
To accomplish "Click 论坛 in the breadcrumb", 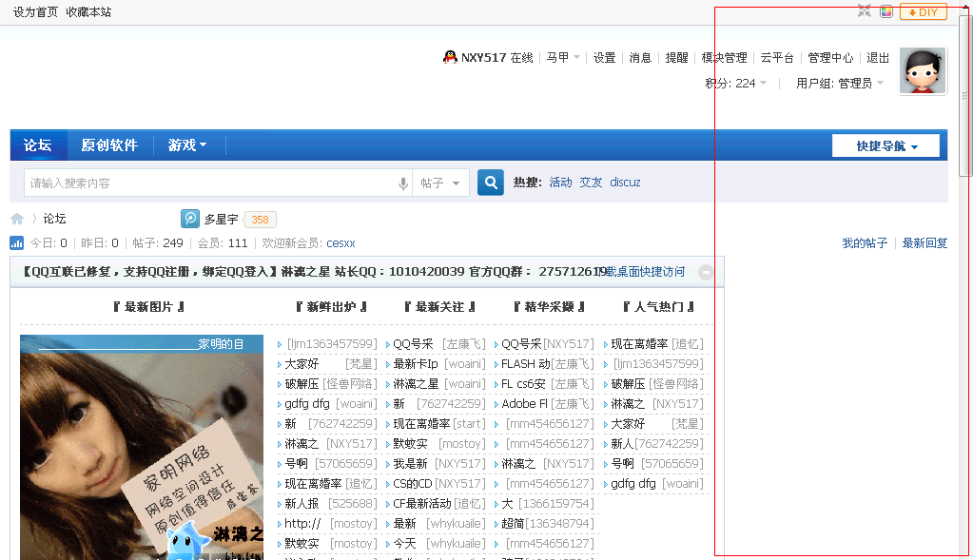I will coord(54,219).
